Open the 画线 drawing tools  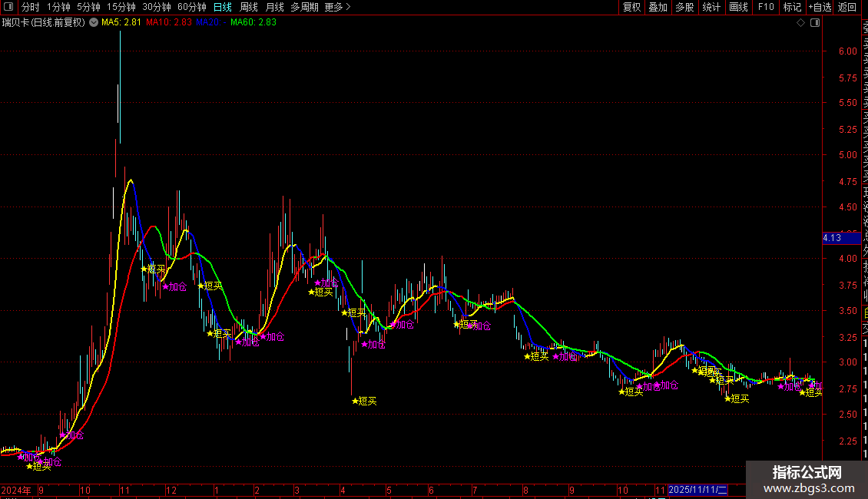(738, 7)
